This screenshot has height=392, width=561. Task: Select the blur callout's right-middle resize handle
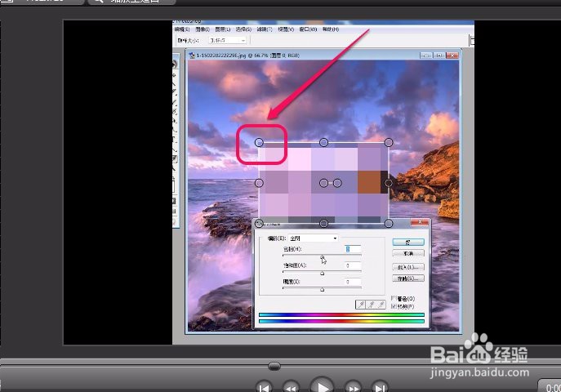389,183
